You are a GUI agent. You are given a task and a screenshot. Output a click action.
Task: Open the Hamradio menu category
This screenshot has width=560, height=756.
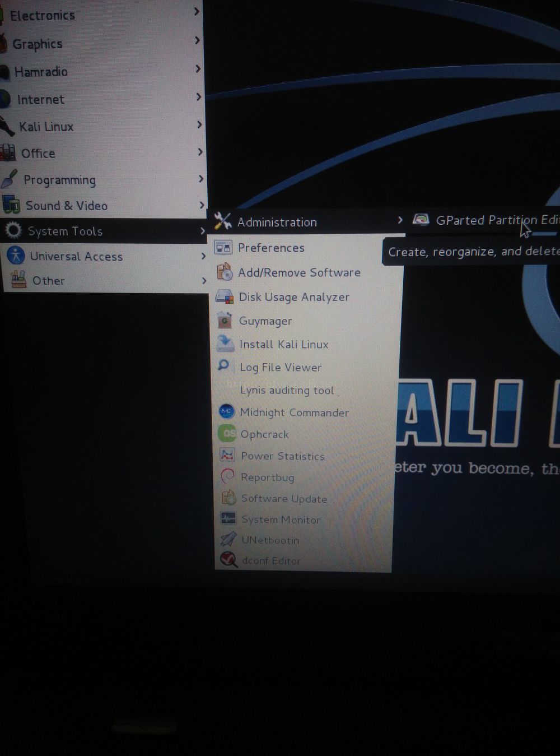pos(102,71)
